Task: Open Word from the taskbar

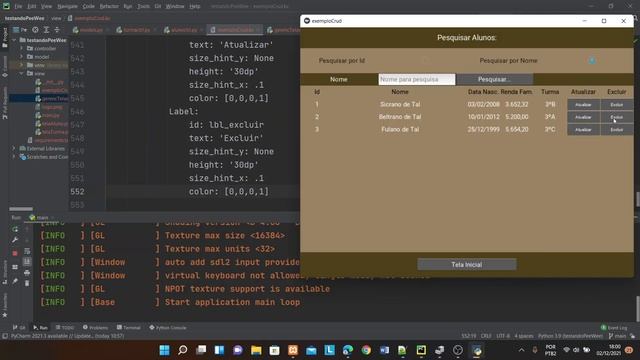Action: (384, 350)
